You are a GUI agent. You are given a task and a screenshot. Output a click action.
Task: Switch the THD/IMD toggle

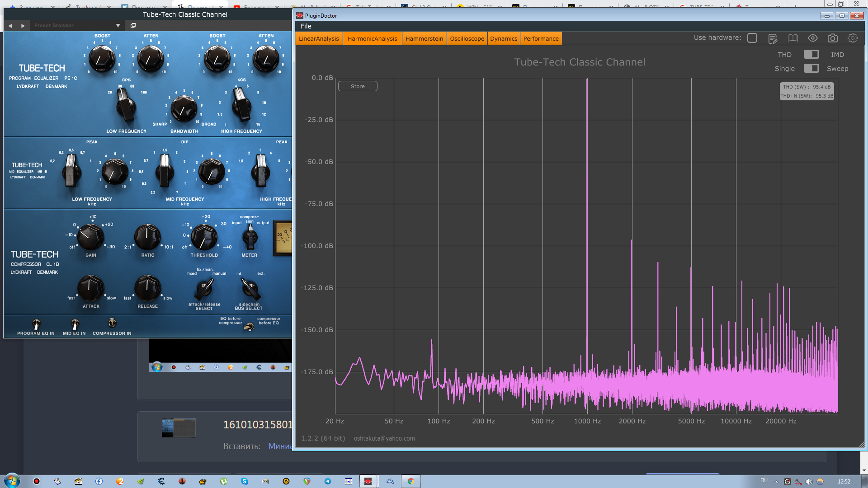click(811, 55)
